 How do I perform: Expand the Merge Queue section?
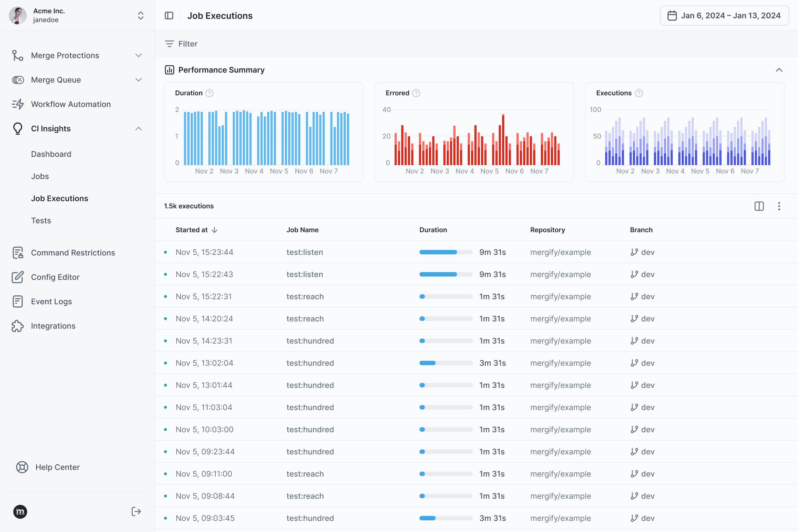139,80
